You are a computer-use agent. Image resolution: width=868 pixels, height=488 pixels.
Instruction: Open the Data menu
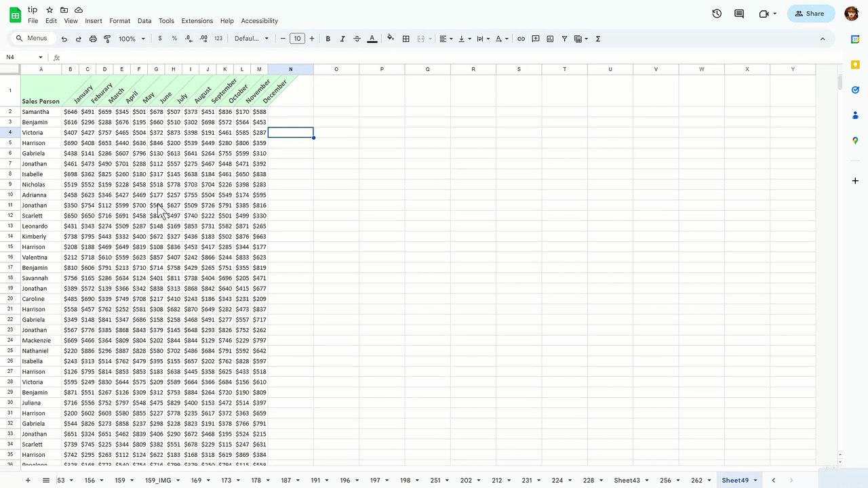[144, 21]
